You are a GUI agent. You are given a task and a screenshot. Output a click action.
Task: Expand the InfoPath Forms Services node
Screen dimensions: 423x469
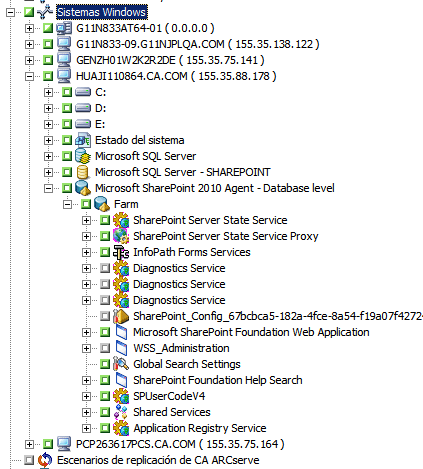pos(86,252)
